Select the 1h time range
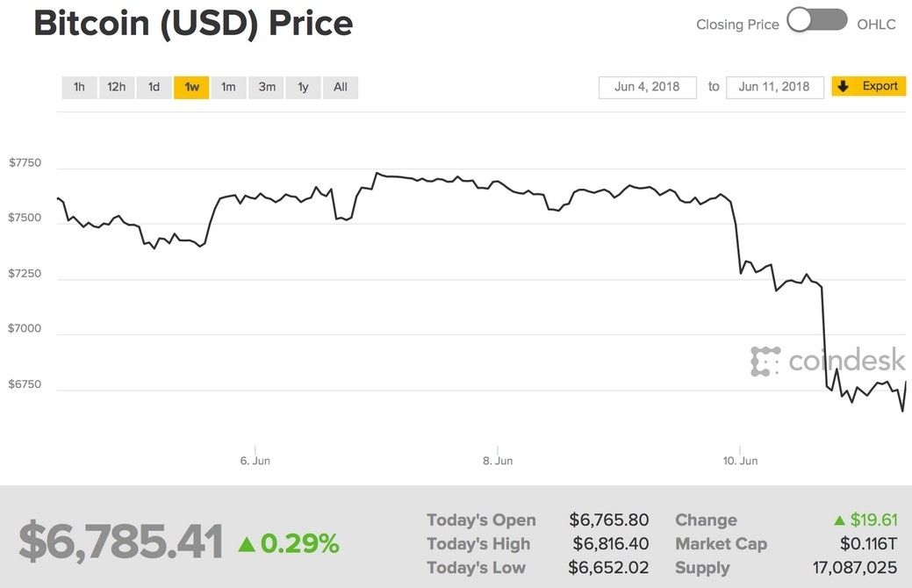 coord(79,87)
